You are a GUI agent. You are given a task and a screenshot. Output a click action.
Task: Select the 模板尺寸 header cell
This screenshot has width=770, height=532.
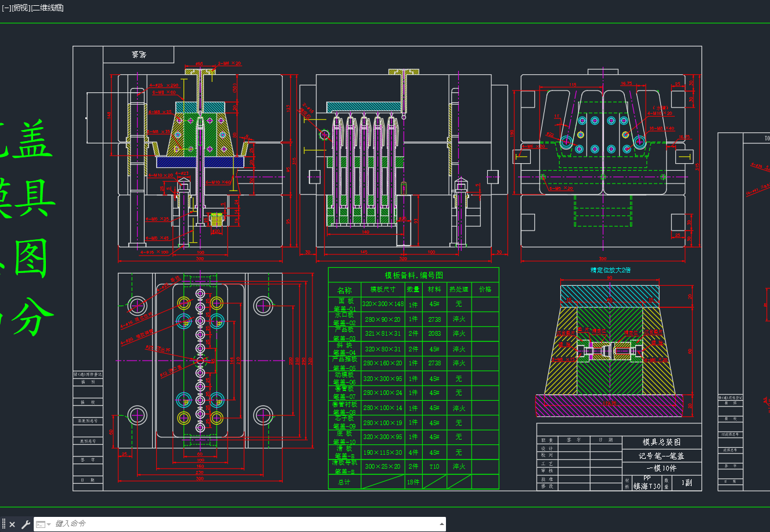coord(383,289)
